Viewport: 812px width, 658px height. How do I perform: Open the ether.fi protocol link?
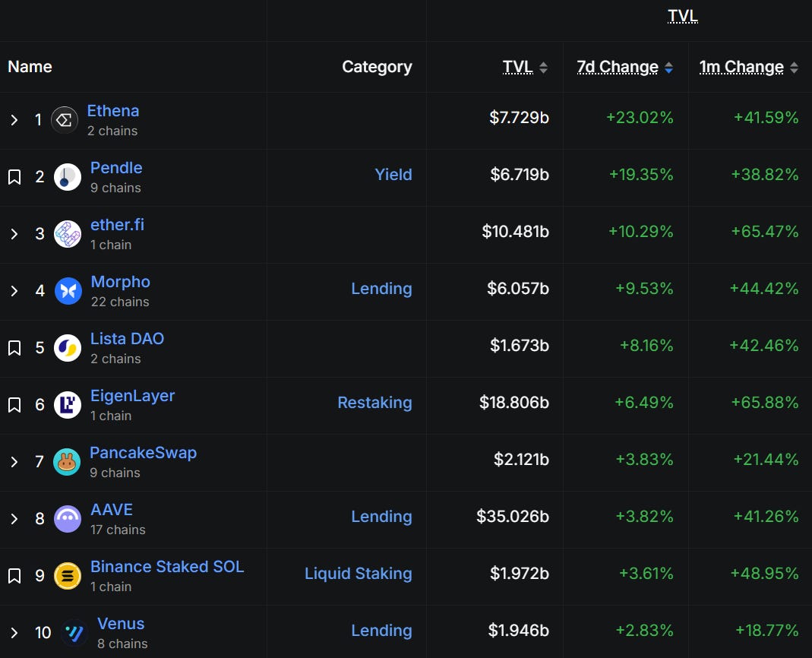click(117, 225)
